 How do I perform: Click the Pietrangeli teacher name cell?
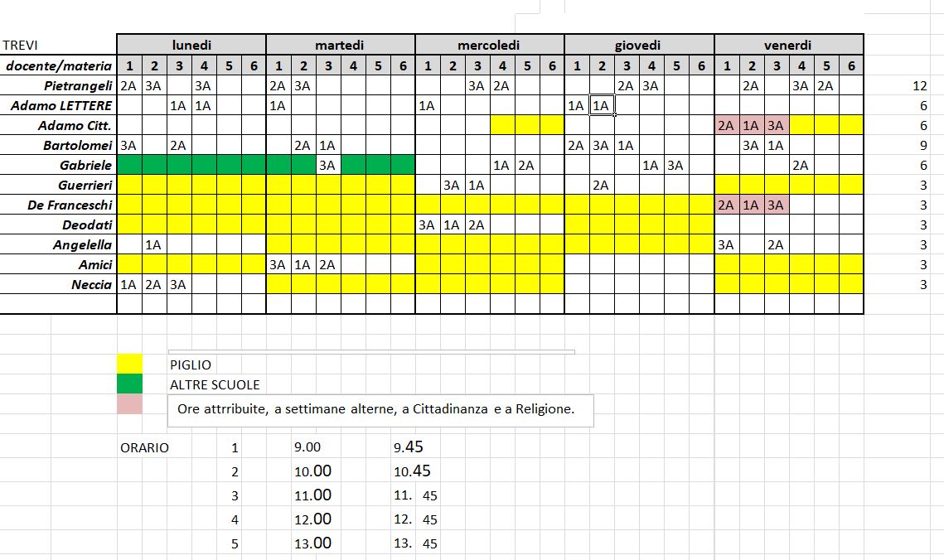pyautogui.click(x=79, y=85)
